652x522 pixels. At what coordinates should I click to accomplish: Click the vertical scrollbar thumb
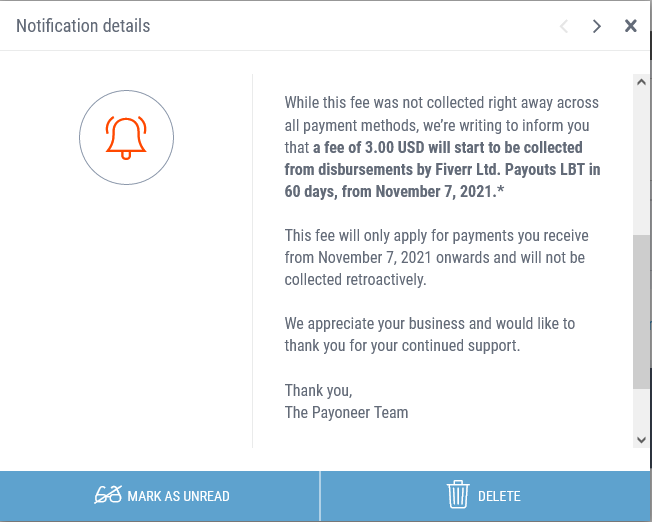point(641,310)
